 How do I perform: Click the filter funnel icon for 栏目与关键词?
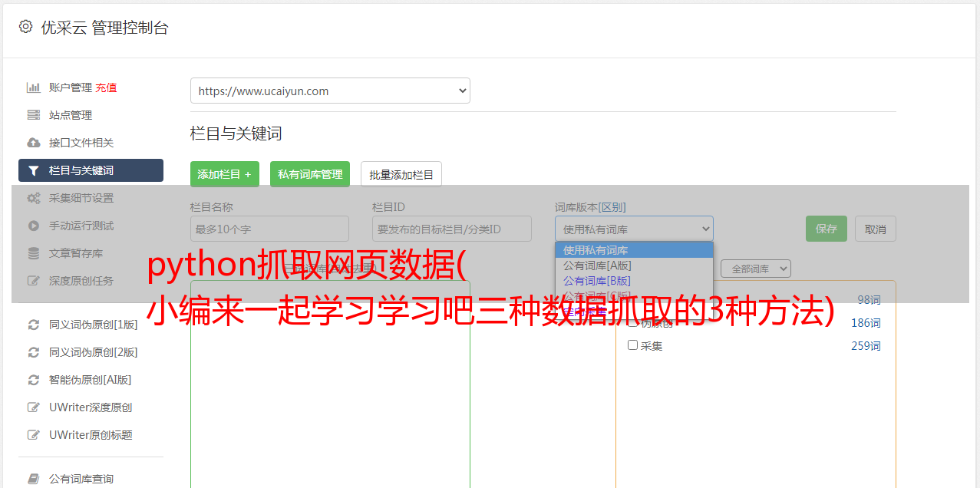[34, 170]
